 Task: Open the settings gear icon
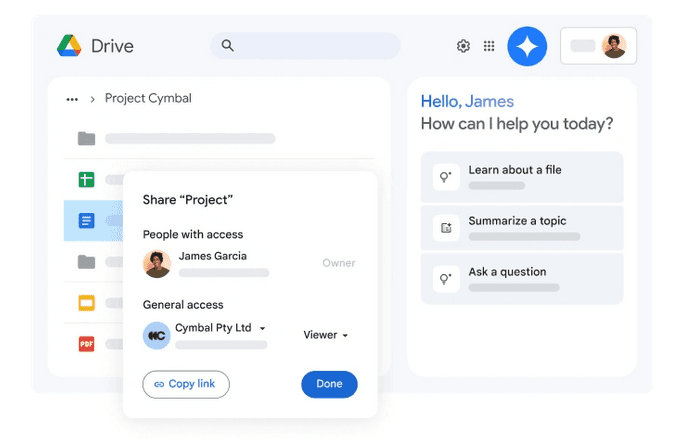point(463,46)
